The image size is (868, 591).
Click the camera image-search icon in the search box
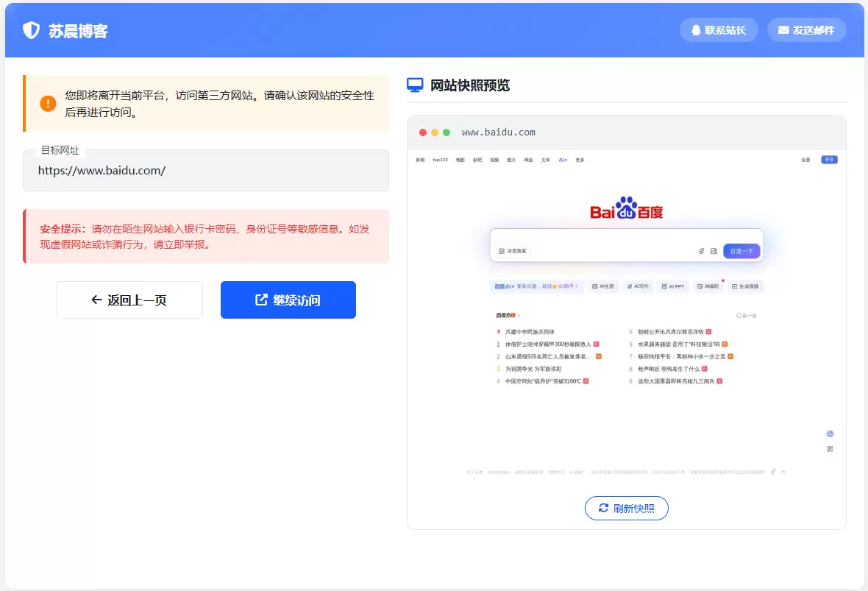pyautogui.click(x=713, y=252)
